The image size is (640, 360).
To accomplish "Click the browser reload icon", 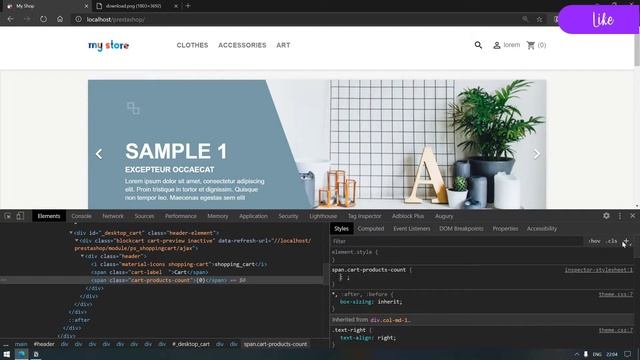I will [43, 19].
